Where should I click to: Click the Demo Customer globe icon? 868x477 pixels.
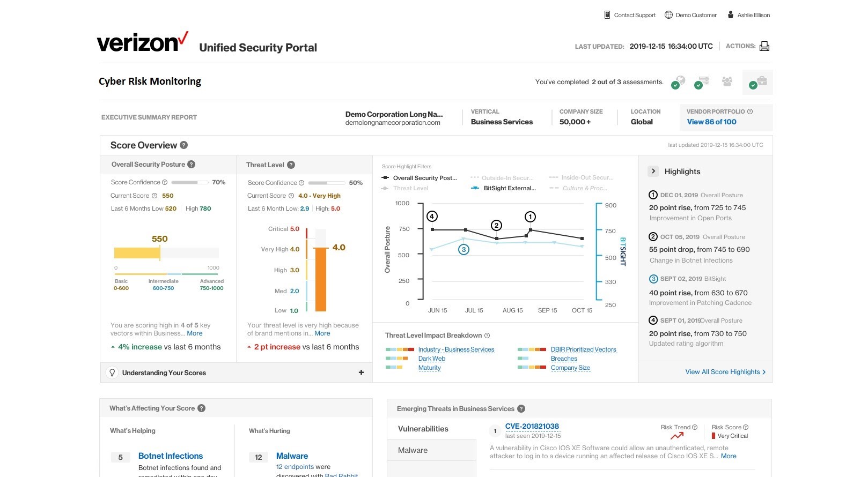(x=668, y=14)
